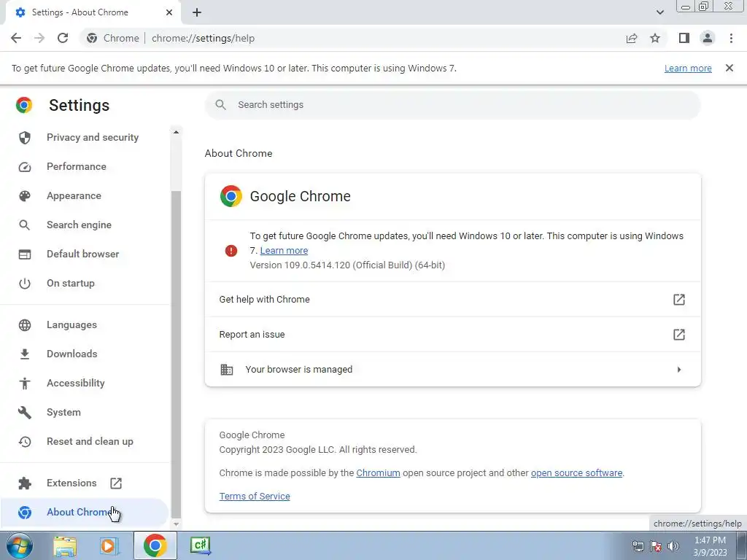Open the Windows Start button
747x560 pixels.
click(x=20, y=545)
